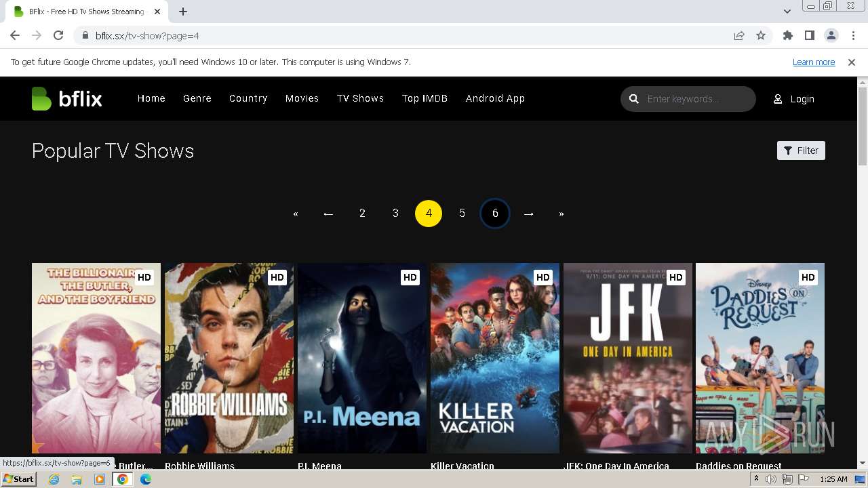Screen dimensions: 868x488
Task: Open the Windows Start menu
Action: [18, 479]
